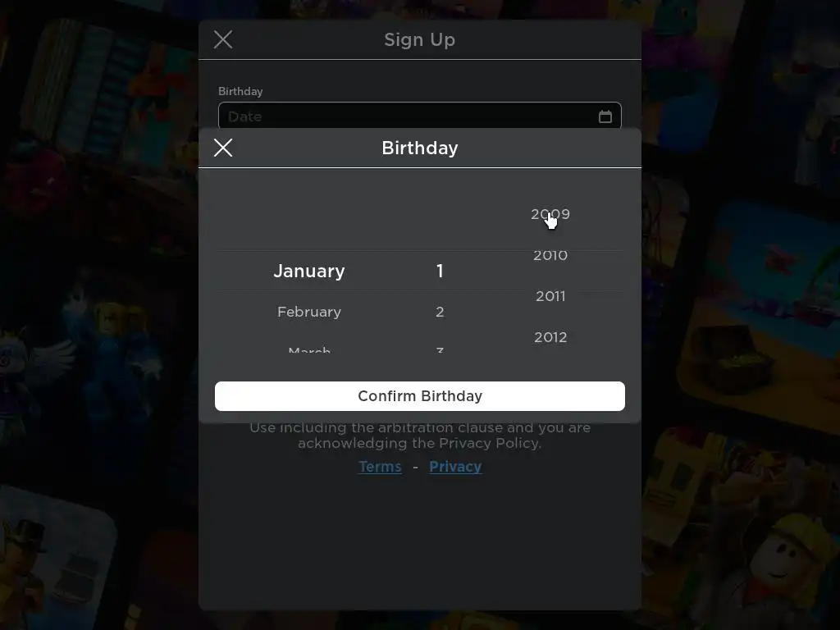
Task: Select January in month column
Action: point(309,271)
